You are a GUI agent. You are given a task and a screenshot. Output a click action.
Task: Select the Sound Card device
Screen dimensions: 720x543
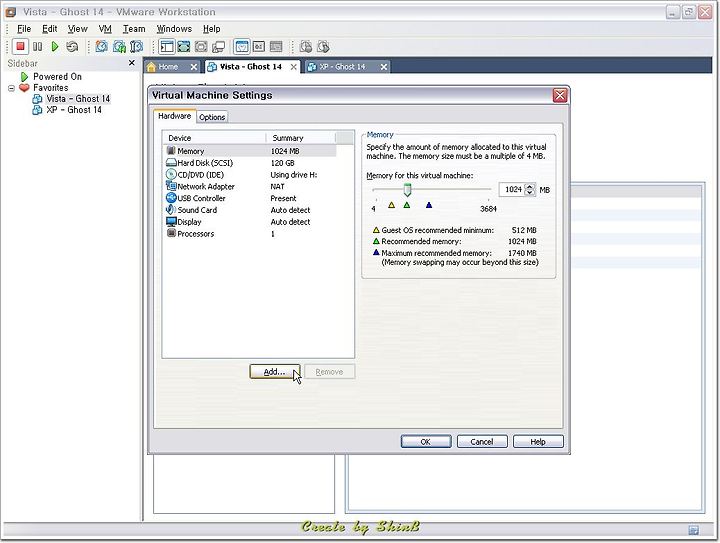[251, 210]
